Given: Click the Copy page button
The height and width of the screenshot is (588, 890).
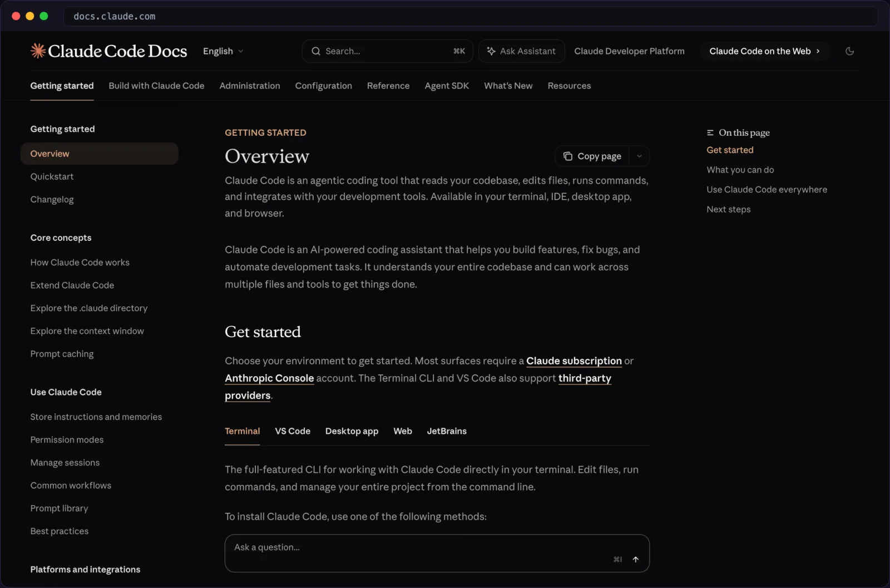Looking at the screenshot, I should [592, 156].
